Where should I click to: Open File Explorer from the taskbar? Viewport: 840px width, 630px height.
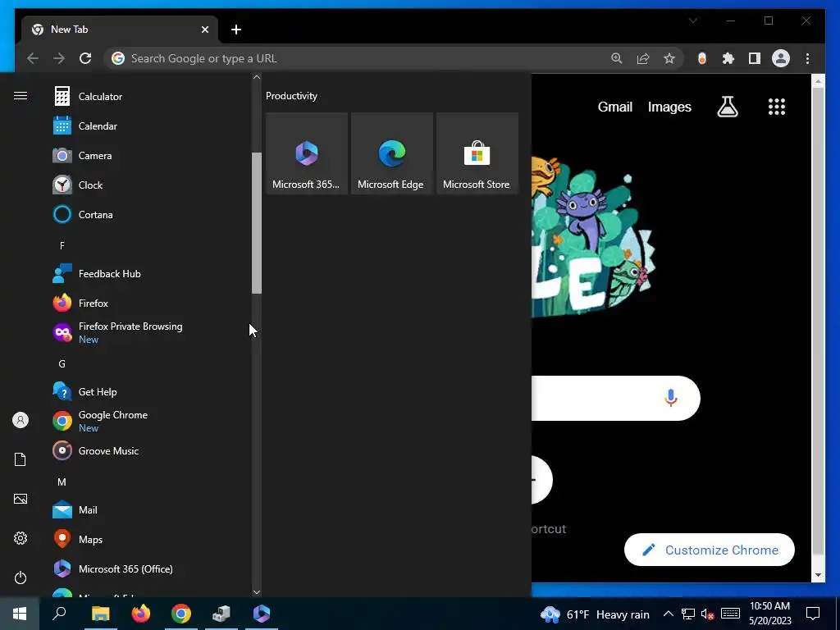(x=100, y=614)
